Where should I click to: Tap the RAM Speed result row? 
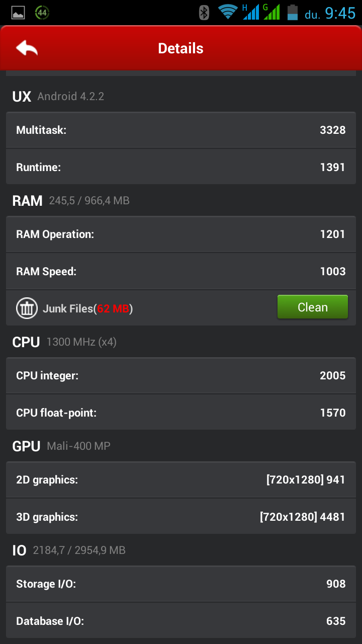pos(181,272)
